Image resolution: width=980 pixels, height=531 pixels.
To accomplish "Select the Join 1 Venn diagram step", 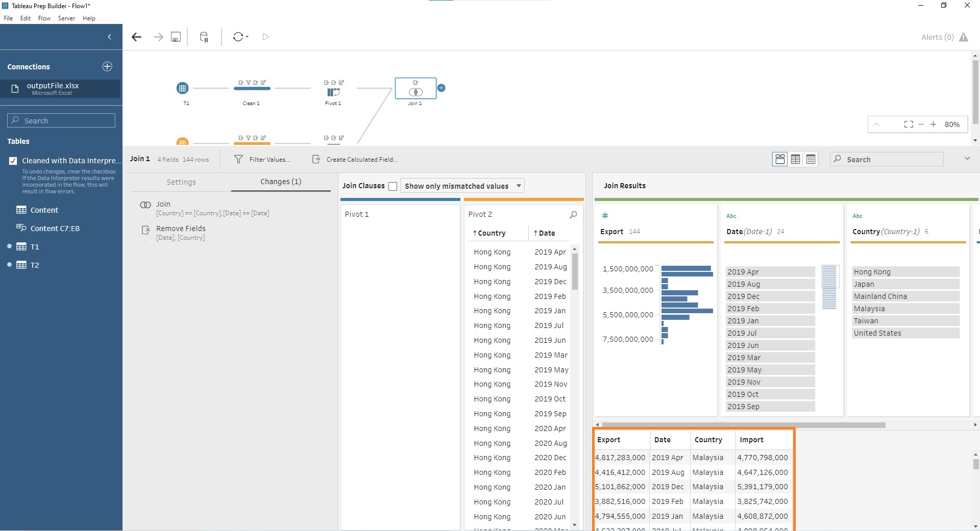I will click(x=415, y=92).
